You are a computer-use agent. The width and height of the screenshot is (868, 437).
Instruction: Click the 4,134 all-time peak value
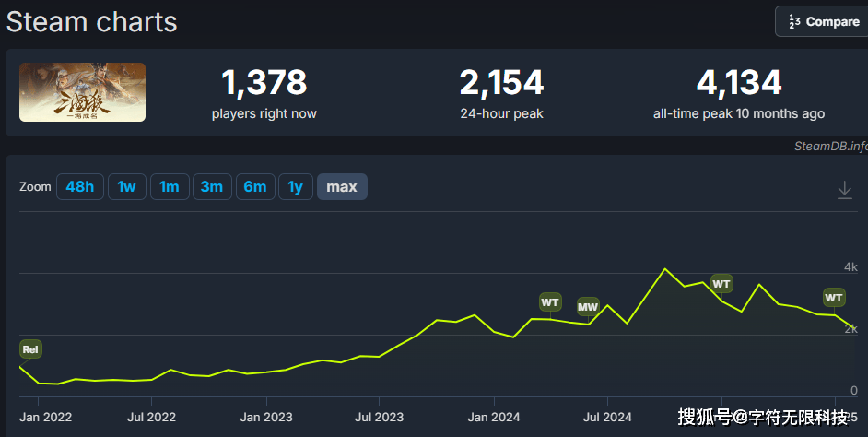(738, 83)
